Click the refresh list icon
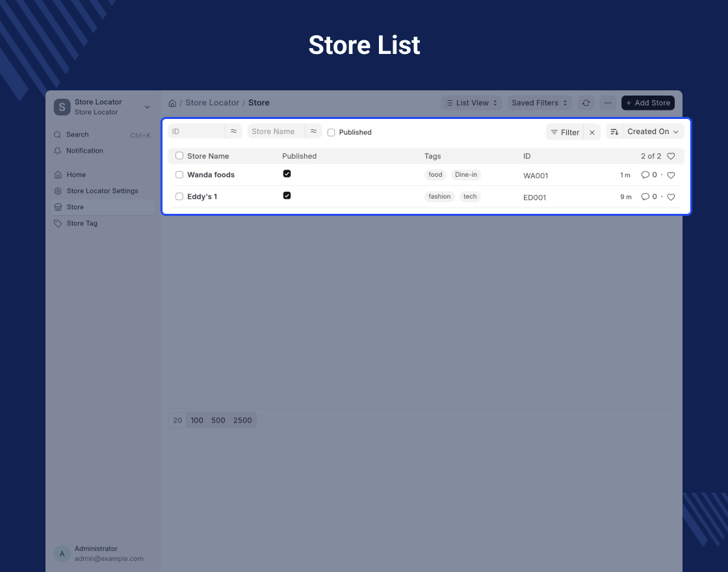 [586, 103]
